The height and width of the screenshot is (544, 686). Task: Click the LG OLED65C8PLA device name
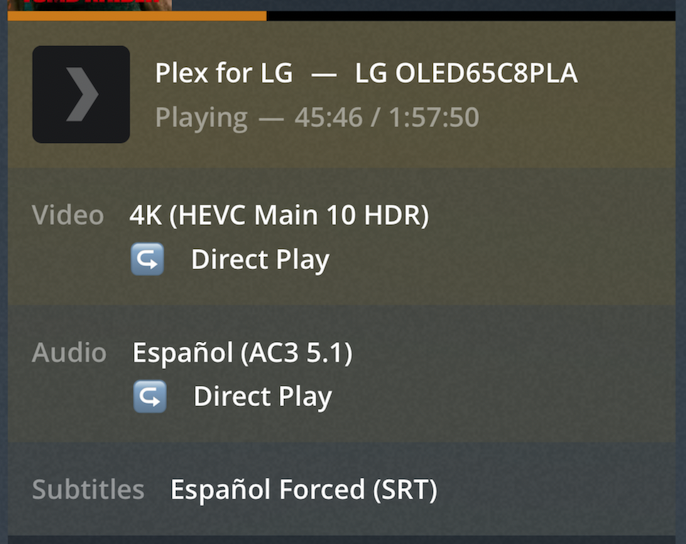(x=466, y=73)
